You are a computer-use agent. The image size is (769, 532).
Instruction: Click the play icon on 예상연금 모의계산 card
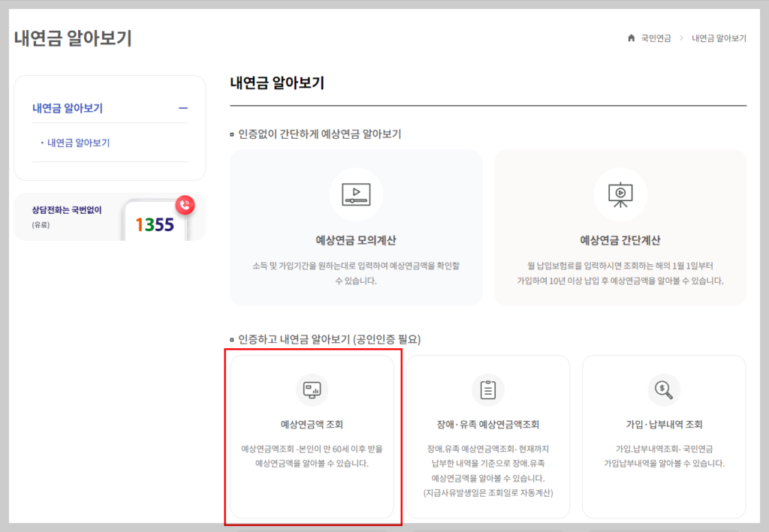click(x=356, y=194)
